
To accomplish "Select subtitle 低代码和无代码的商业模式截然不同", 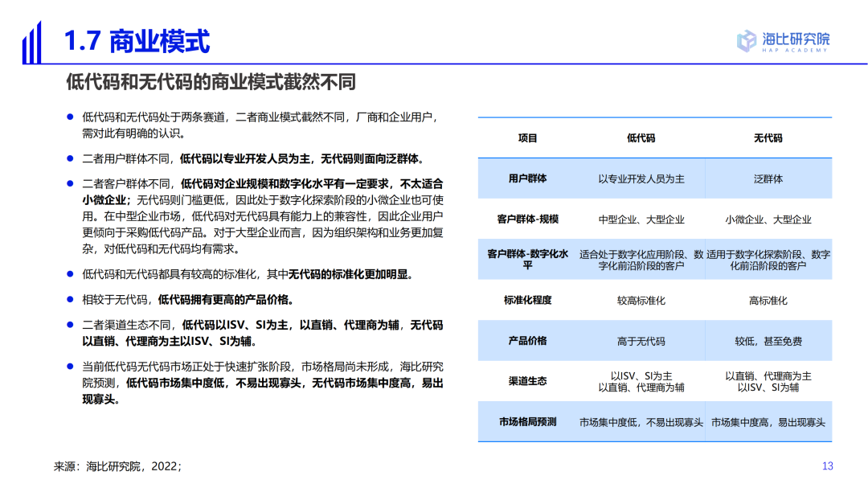I will point(211,82).
